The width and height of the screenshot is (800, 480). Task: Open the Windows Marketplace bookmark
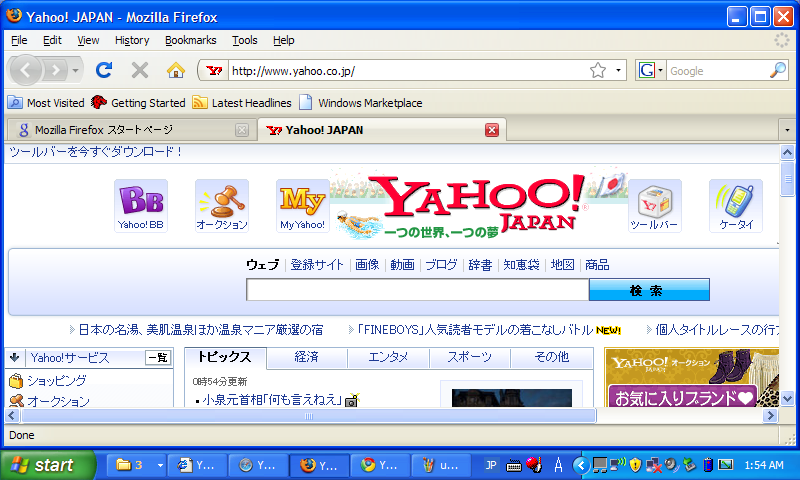point(361,103)
